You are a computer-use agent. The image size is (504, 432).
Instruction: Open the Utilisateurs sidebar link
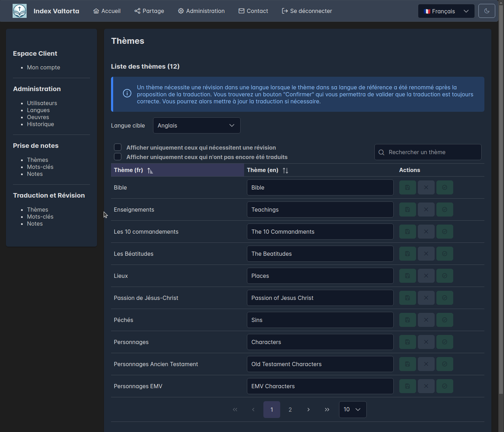coord(42,103)
